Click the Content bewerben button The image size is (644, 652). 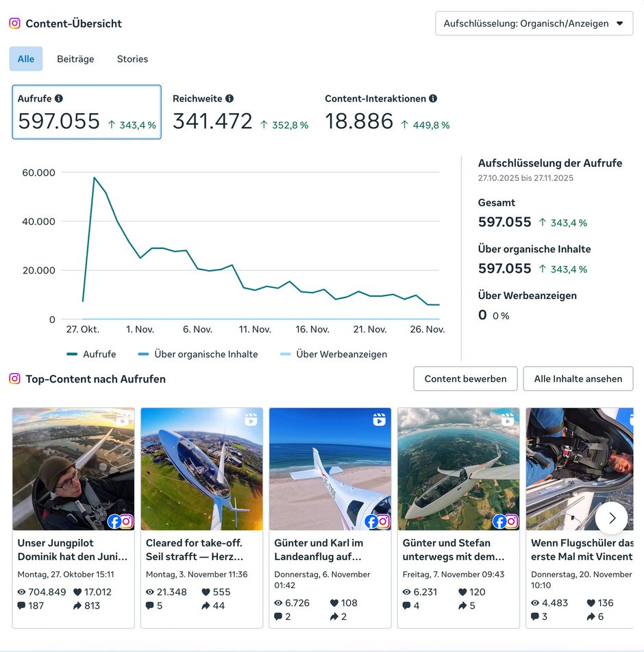(x=465, y=378)
